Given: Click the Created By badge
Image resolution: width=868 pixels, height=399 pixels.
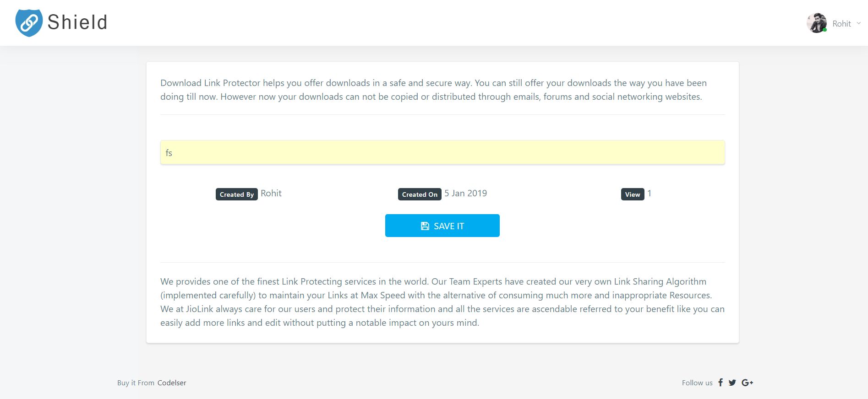Looking at the screenshot, I should click(236, 194).
